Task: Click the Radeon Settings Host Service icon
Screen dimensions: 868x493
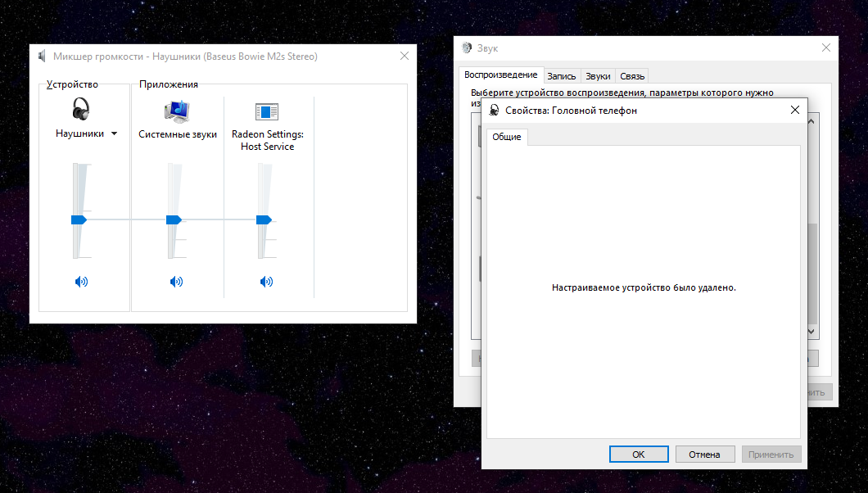Action: (267, 111)
